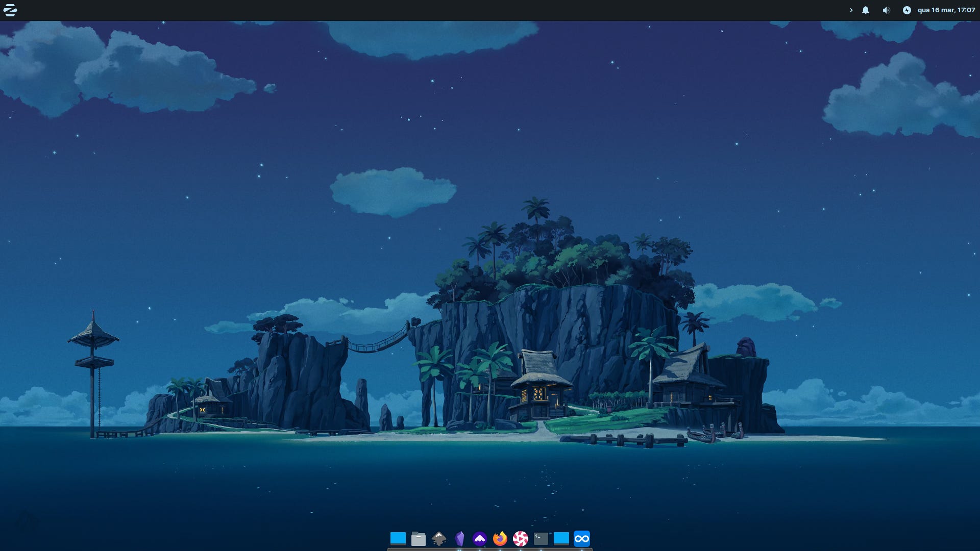Launch the terminal from the dock
This screenshot has height=551, width=980.
pyautogui.click(x=541, y=539)
